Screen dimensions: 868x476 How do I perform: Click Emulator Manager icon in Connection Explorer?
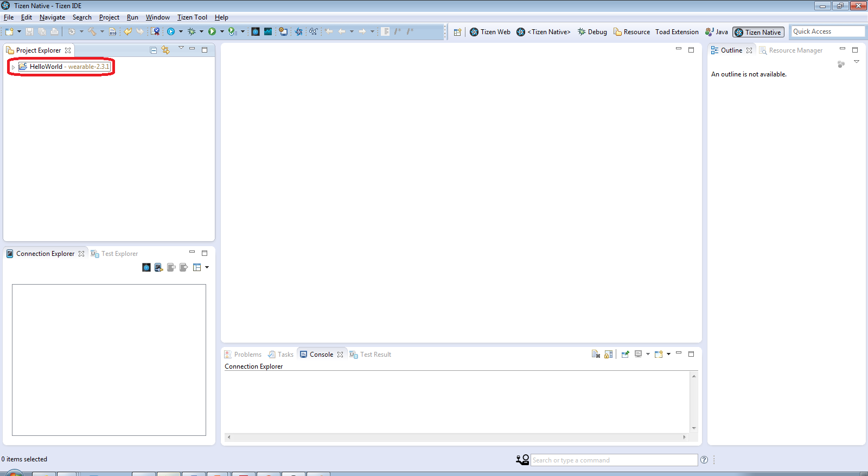click(x=146, y=267)
